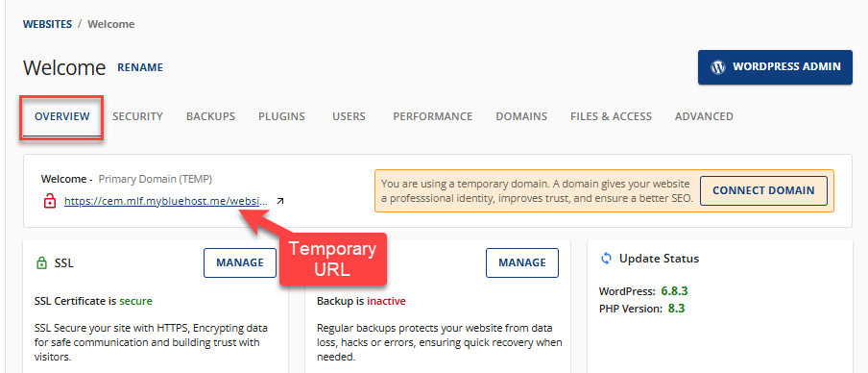Click the WordPress logo icon
Viewport: 868px width, 373px height.
coord(718,67)
